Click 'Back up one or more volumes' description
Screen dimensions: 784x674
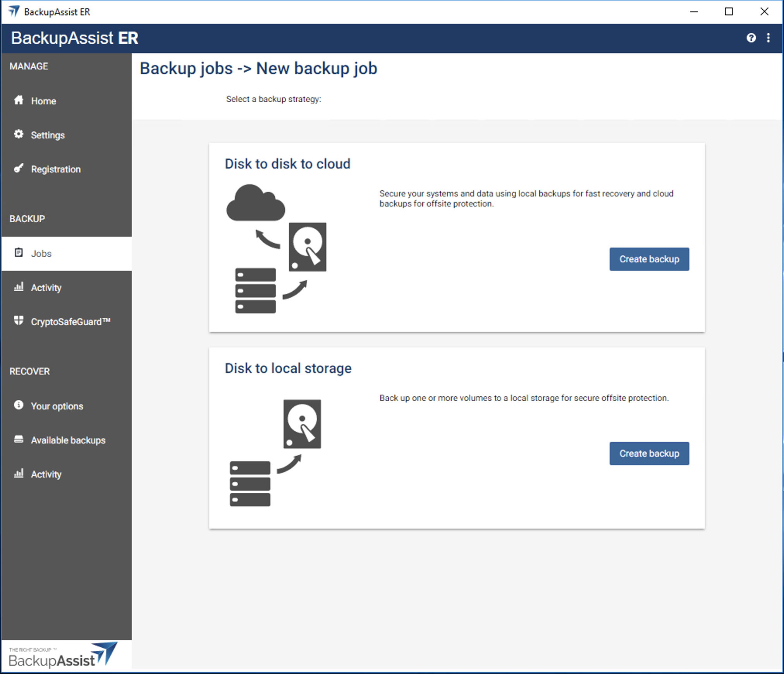(524, 398)
